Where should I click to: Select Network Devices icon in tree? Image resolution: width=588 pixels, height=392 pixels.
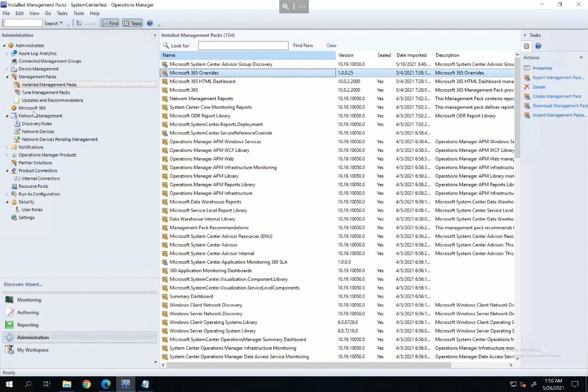(x=17, y=131)
